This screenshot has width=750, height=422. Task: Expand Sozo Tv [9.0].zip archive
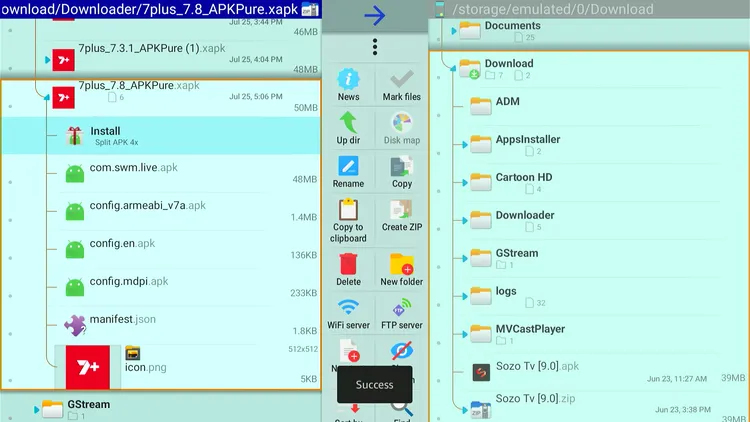[464, 410]
